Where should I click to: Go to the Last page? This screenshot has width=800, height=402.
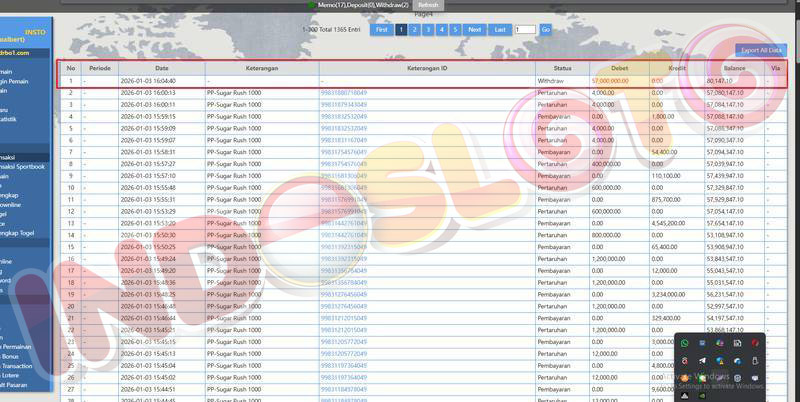click(500, 30)
